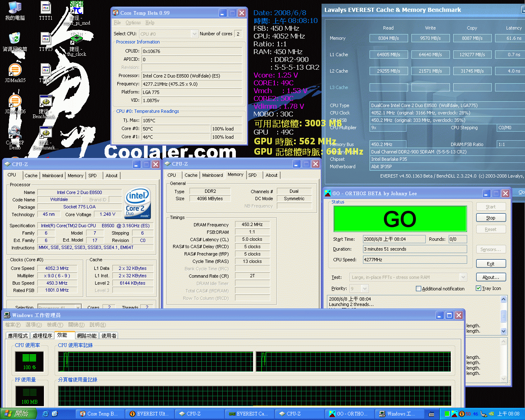Click the Core Temp title bar icon

116,13
